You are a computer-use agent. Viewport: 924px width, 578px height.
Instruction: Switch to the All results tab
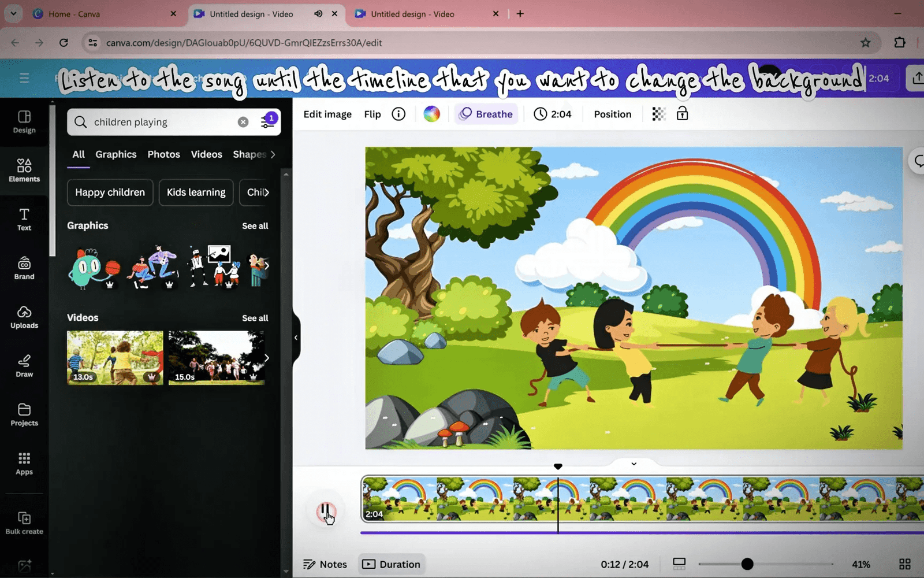coord(79,154)
